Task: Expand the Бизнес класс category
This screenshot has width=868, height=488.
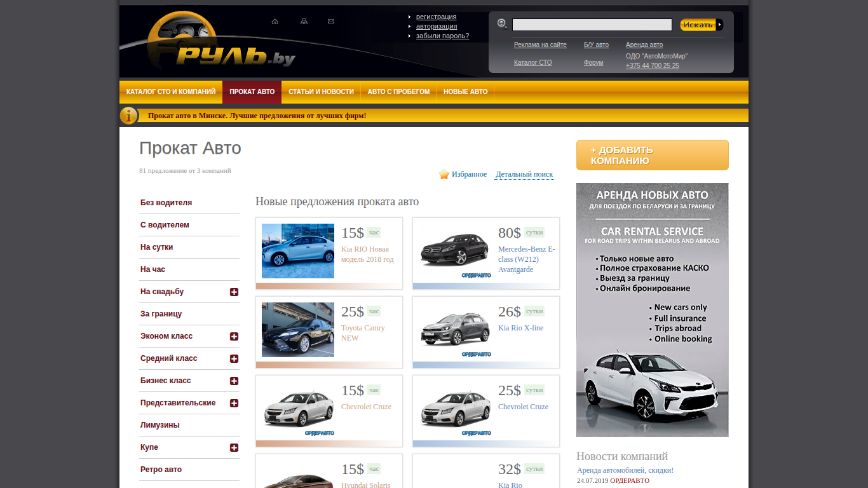Action: (x=234, y=381)
